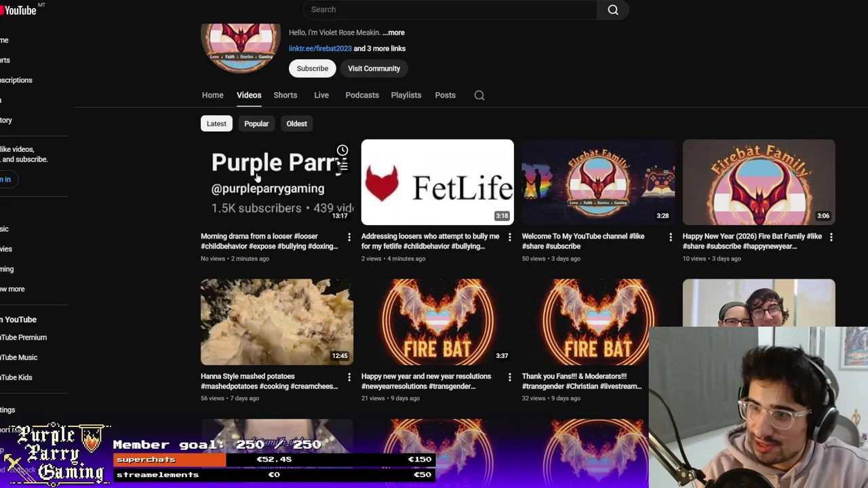Open options menu for Hanna Style mashed potatoes
Viewport: 868px width, 488px height.
(349, 376)
